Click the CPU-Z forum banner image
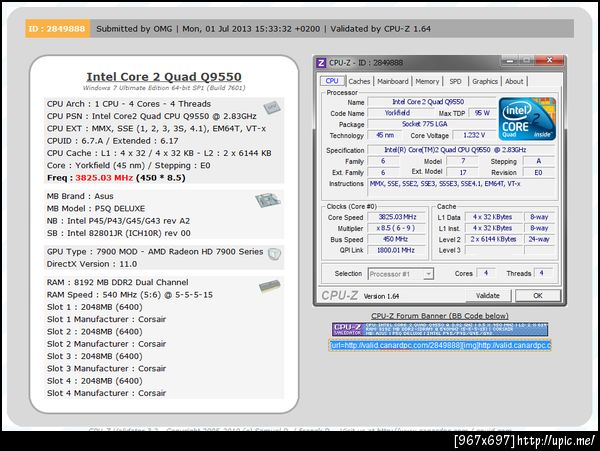The width and height of the screenshot is (600, 451). [440, 329]
